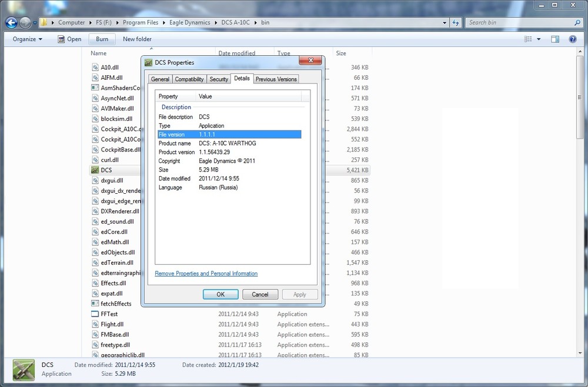The height and width of the screenshot is (387, 588).
Task: Click the edObjects.dll file icon
Action: coord(95,252)
